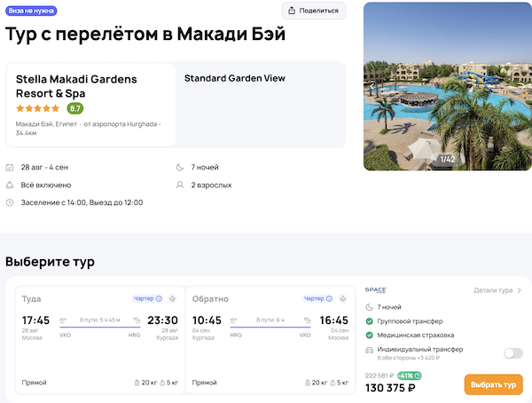Viewport: 532px width, 403px height.
Task: Click the airline icon on the Туда card
Action: coord(172,299)
